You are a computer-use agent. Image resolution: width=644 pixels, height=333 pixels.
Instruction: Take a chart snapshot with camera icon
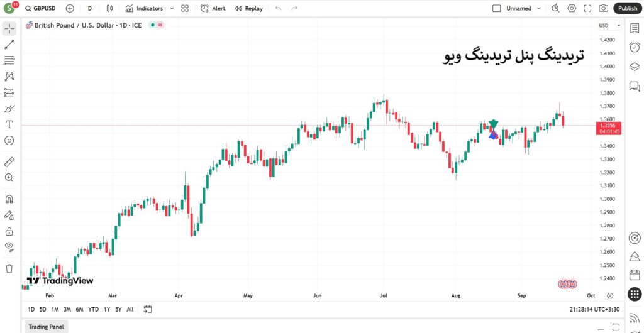(604, 8)
